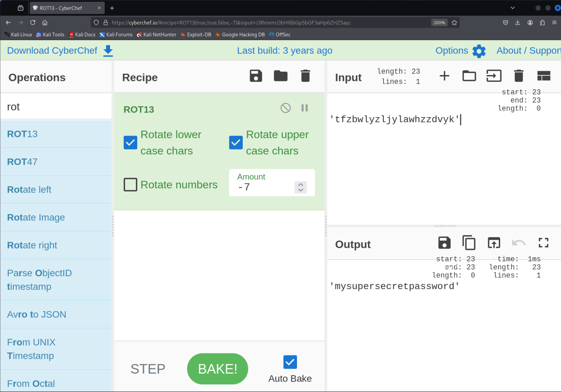Image resolution: width=561 pixels, height=392 pixels.
Task: Open the Kali NetHunter bookmark
Action: coord(156,35)
